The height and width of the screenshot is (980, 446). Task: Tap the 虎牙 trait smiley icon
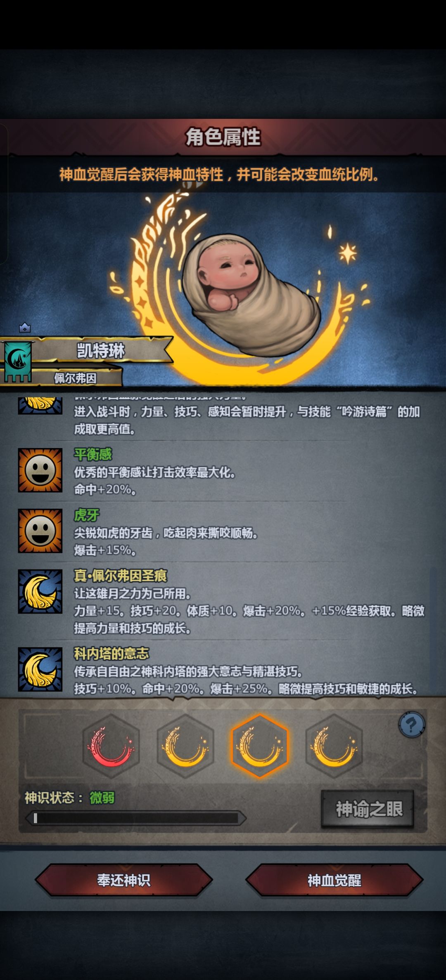pos(40,531)
